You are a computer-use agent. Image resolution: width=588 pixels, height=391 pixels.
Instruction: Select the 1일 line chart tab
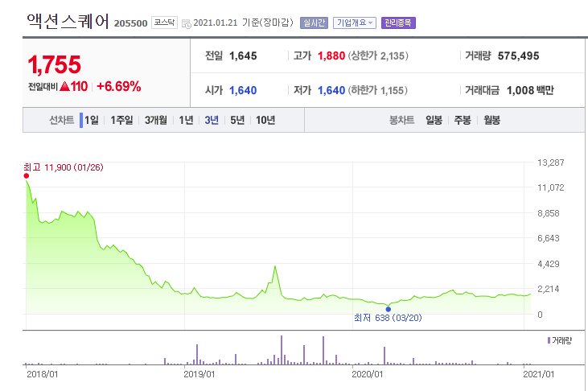(x=91, y=120)
